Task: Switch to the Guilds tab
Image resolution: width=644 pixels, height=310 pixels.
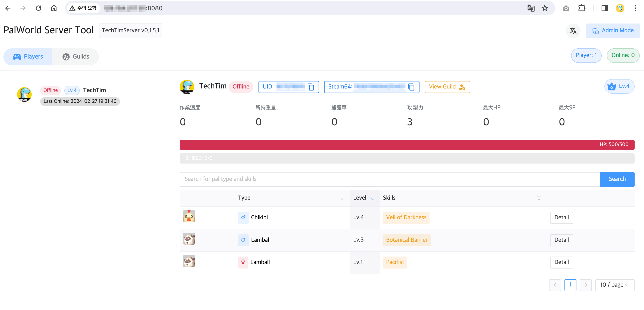Action: click(x=76, y=57)
